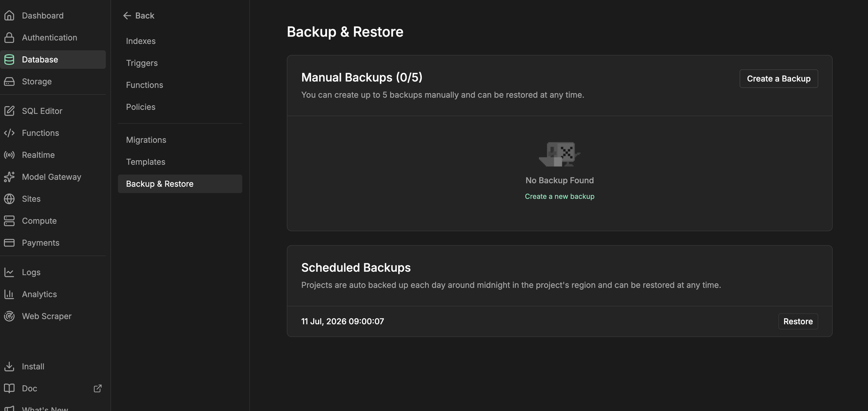Screen dimensions: 868x411
Task: Click the Create a Backup button
Action: [779, 79]
